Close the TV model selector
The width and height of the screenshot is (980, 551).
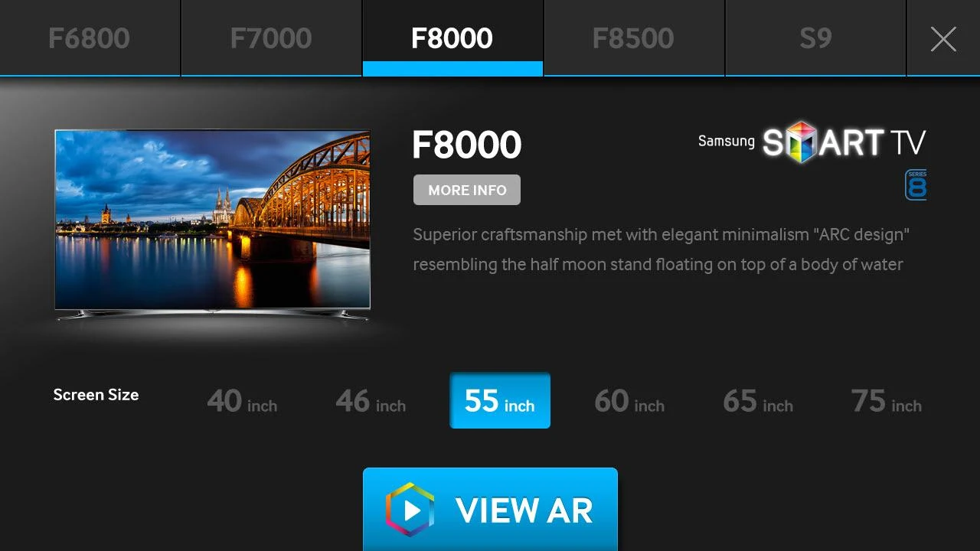(x=943, y=38)
